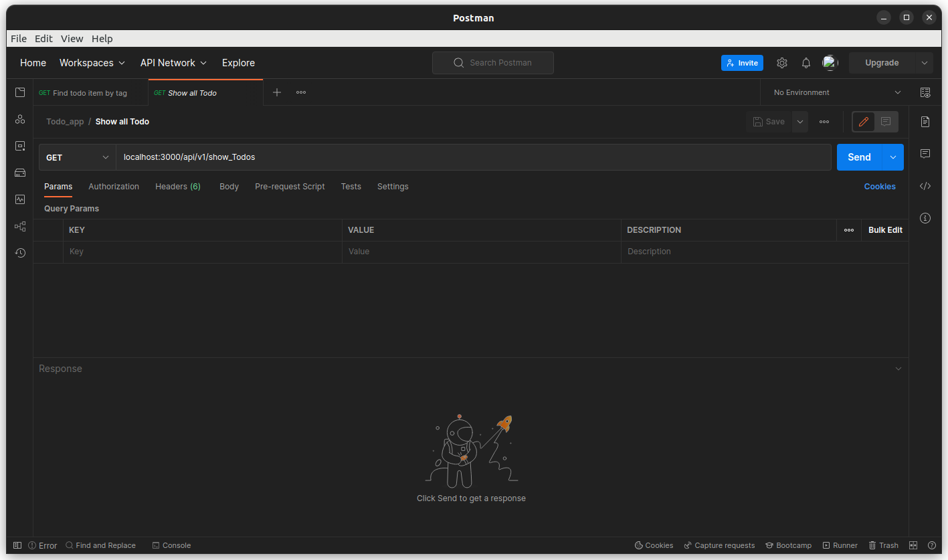Open Code snippet icon in right sidebar
The height and width of the screenshot is (560, 948).
pos(925,186)
